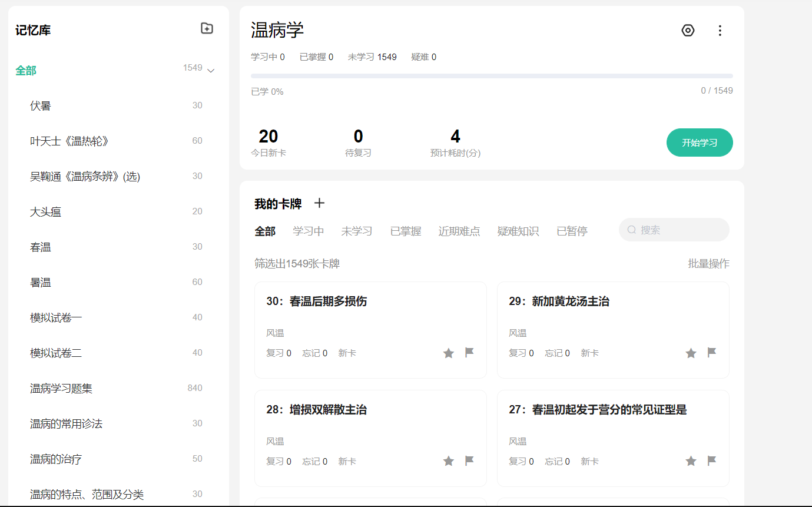This screenshot has height=507, width=812.
Task: Click the 搜索 card search field
Action: click(x=674, y=230)
